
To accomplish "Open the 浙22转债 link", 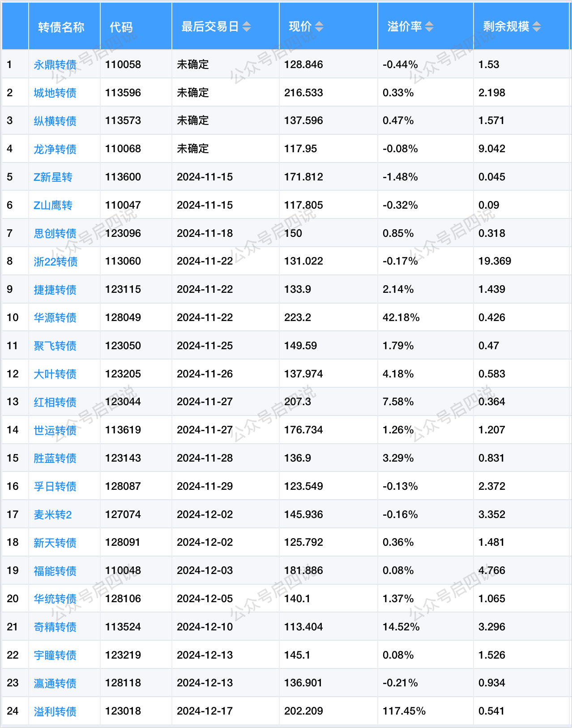I will click(55, 261).
